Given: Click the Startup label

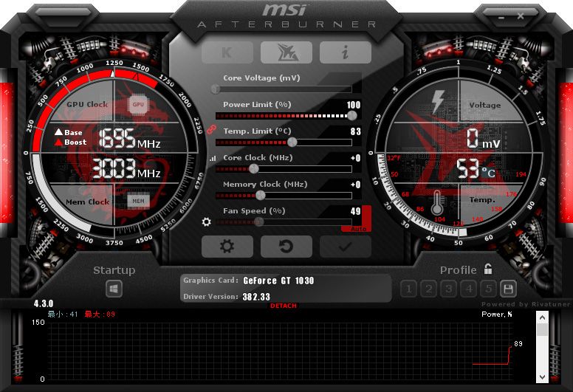Looking at the screenshot, I should coord(114,270).
